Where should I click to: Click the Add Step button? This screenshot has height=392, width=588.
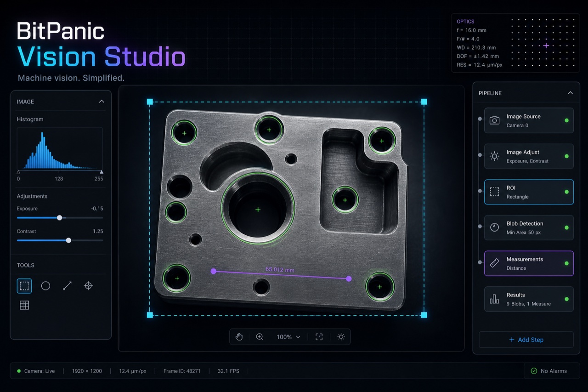[526, 340]
